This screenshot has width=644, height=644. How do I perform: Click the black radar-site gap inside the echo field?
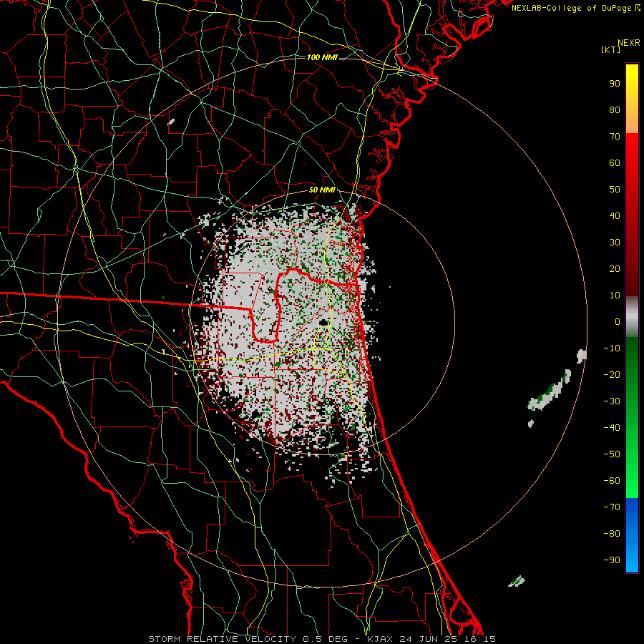point(323,323)
